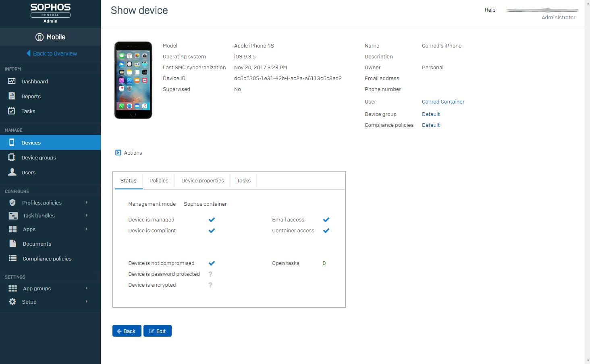Open Tasks in the Inform section
The image size is (590, 364).
click(50, 111)
